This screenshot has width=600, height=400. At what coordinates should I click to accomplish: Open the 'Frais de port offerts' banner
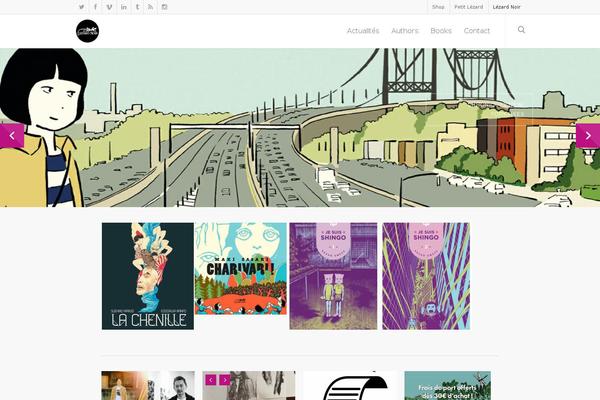[x=448, y=385]
